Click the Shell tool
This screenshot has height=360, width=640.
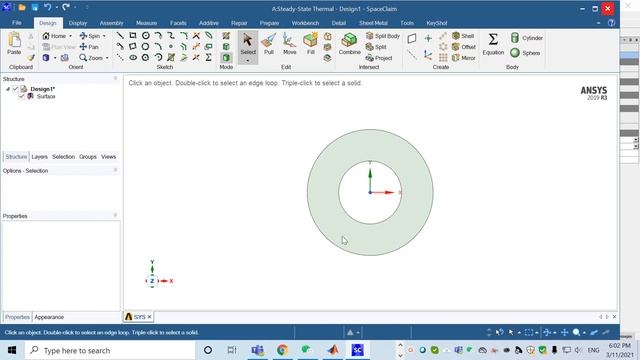(x=463, y=36)
